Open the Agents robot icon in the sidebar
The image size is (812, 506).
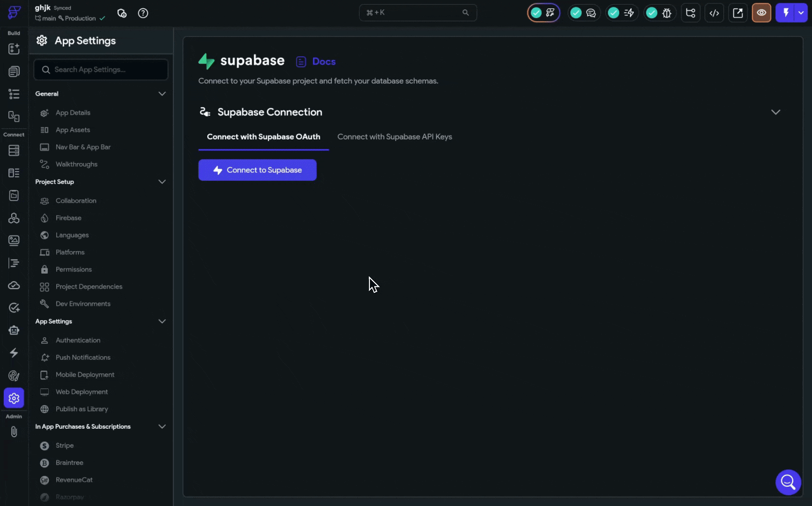[x=14, y=330]
